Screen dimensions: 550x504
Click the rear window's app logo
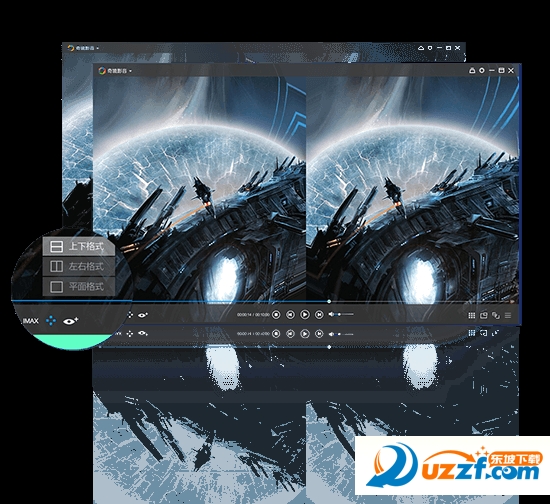click(x=71, y=48)
